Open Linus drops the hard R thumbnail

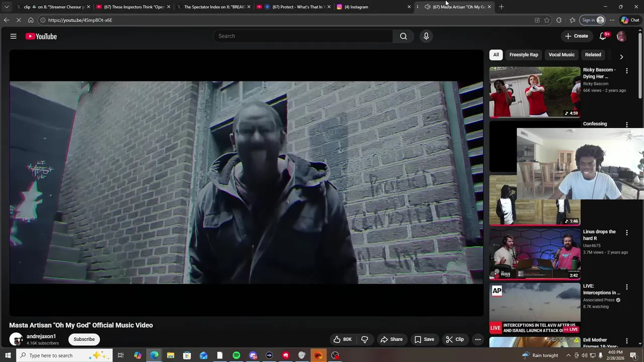click(x=535, y=254)
